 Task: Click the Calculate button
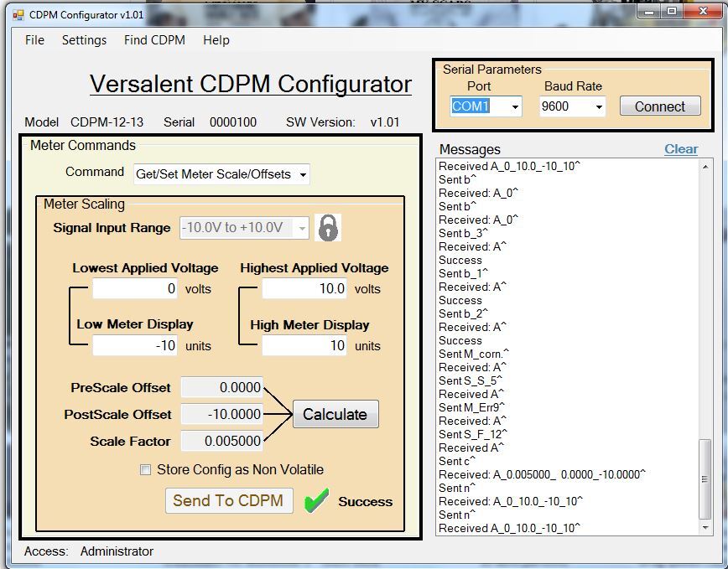click(x=335, y=414)
